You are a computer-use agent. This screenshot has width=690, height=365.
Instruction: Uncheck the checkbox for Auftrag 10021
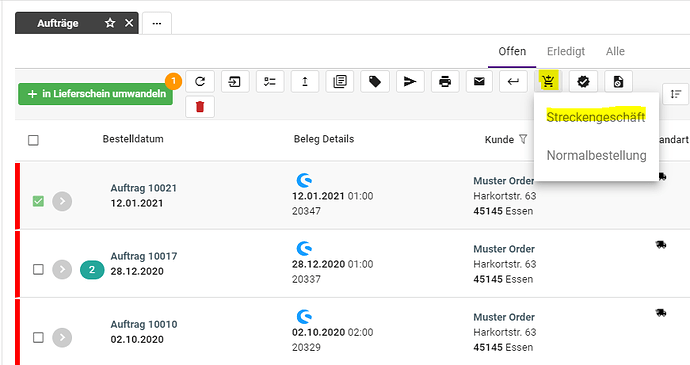38,201
